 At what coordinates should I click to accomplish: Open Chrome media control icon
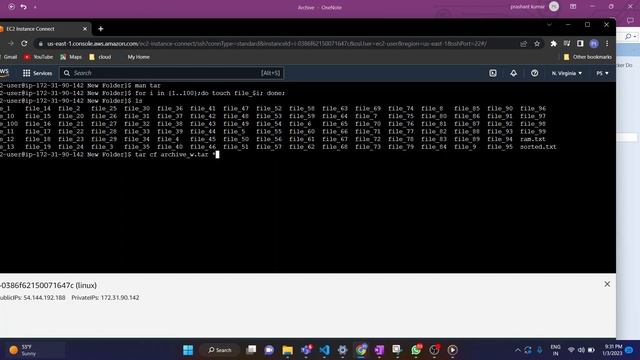[567, 43]
